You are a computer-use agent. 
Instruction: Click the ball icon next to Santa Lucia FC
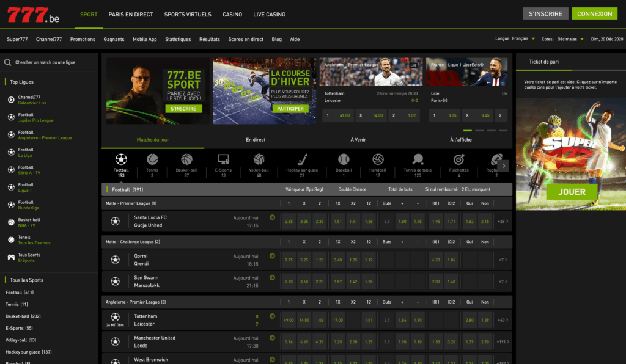116,221
